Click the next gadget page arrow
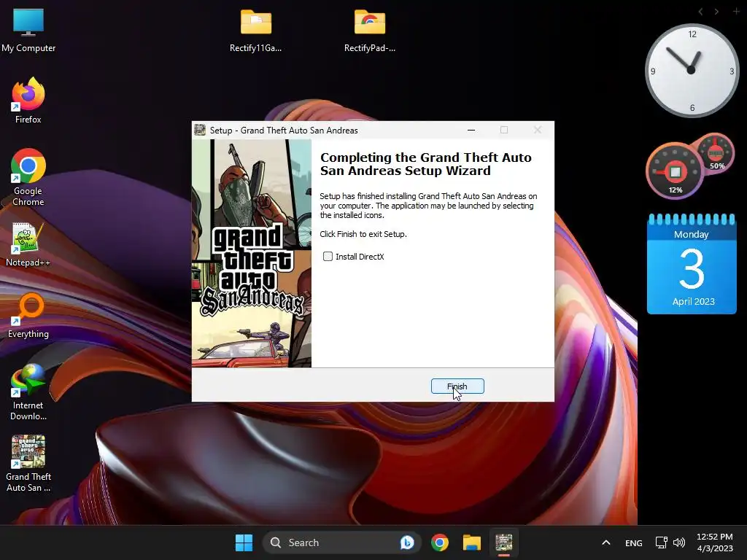The height and width of the screenshot is (560, 747). [716, 12]
